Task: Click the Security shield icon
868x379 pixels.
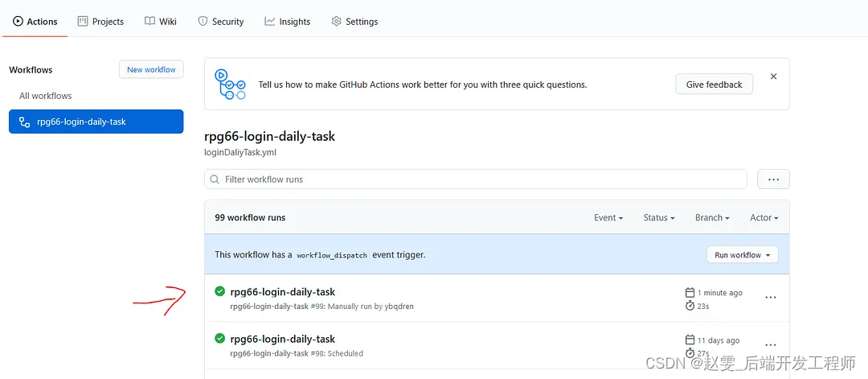Action: pos(203,22)
